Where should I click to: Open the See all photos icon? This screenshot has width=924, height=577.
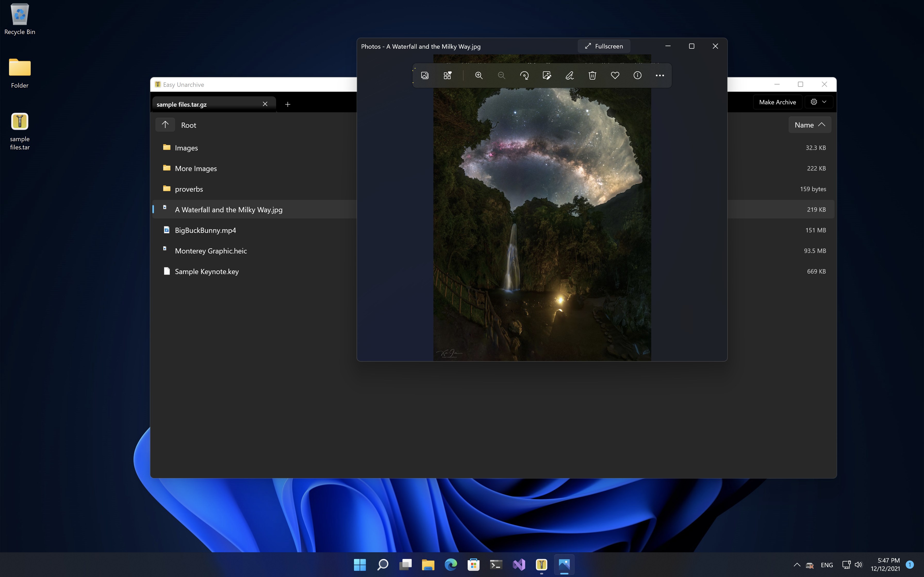click(425, 75)
